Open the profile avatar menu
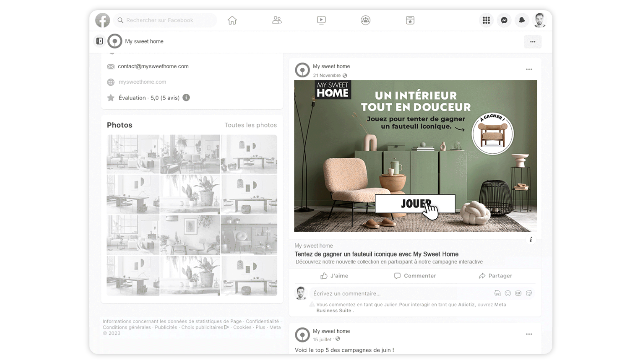 540,20
